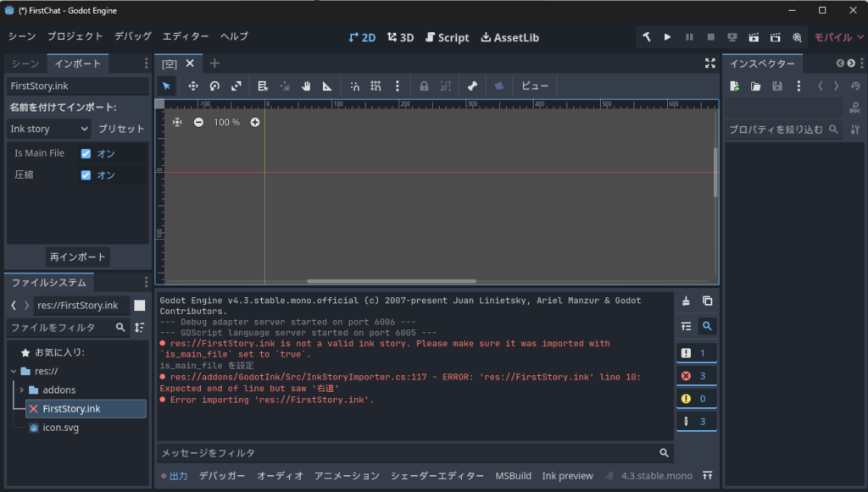Click the list-select nodes tool icon
Screen dimensions: 868x492
pos(263,86)
